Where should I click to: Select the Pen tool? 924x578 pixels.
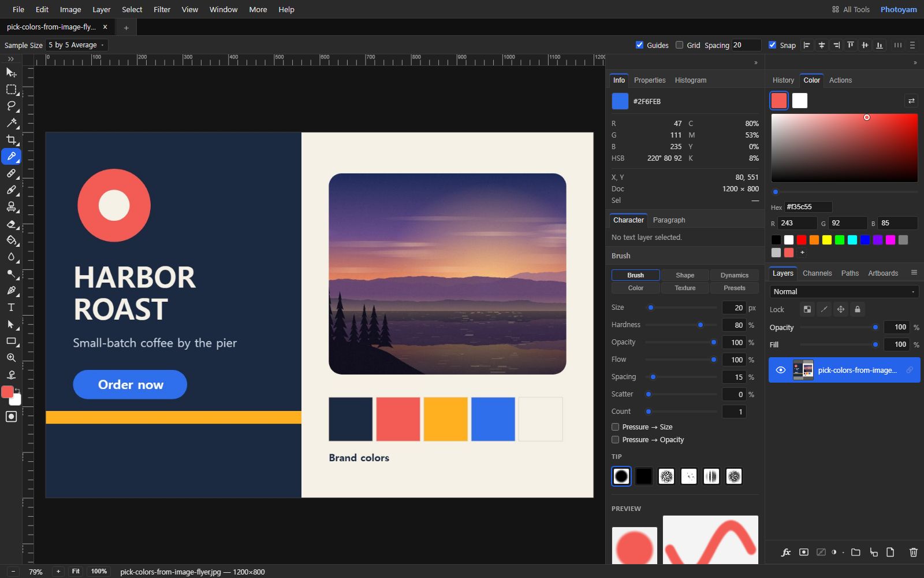pyautogui.click(x=11, y=290)
